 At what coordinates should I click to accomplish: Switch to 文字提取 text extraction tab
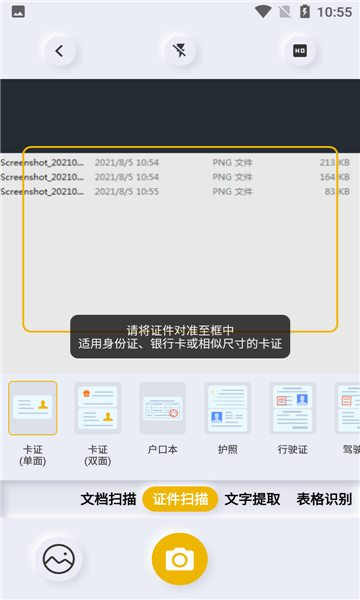(252, 499)
